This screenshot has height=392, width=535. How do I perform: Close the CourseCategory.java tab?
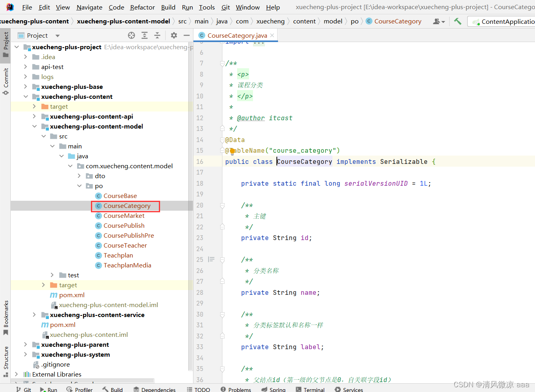coord(272,35)
